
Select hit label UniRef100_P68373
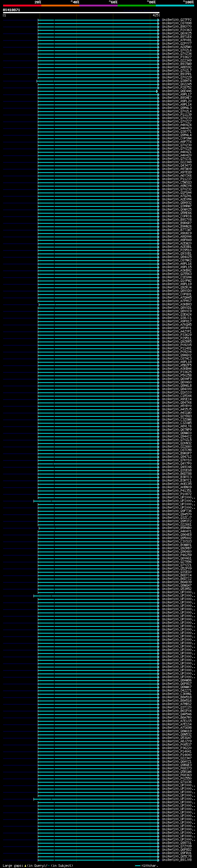[177, 768]
